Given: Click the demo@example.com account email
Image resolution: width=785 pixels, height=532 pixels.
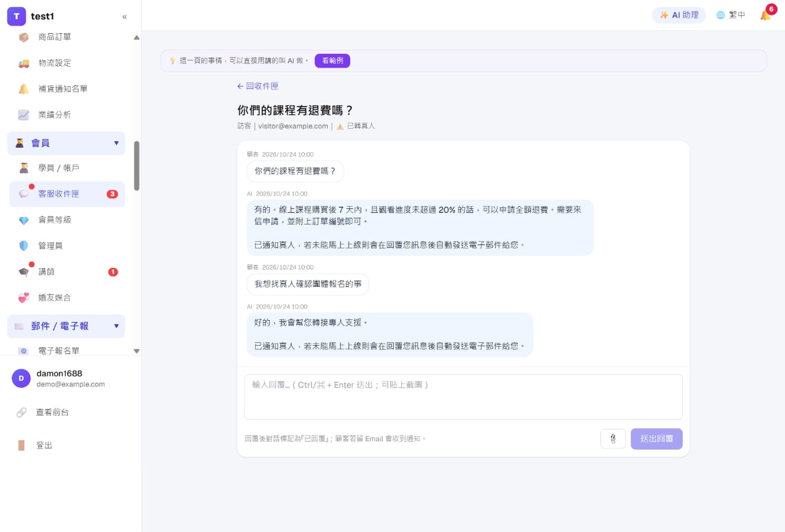Looking at the screenshot, I should (x=71, y=384).
